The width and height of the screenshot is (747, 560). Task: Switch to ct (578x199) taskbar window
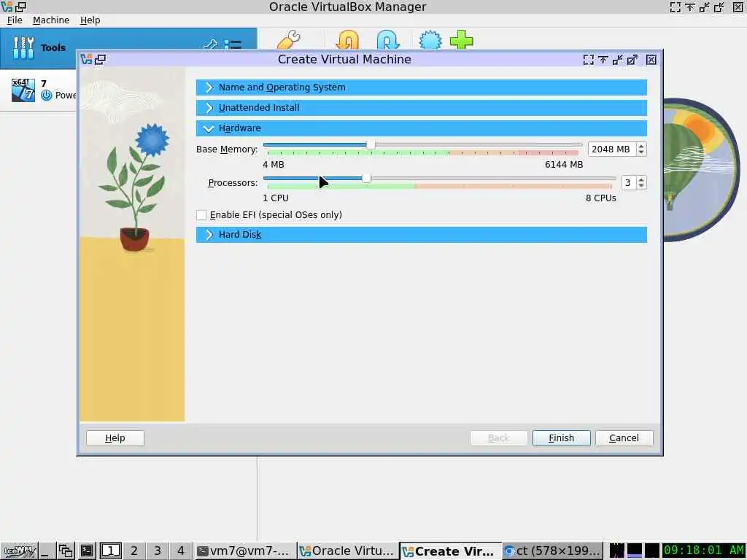[552, 551]
